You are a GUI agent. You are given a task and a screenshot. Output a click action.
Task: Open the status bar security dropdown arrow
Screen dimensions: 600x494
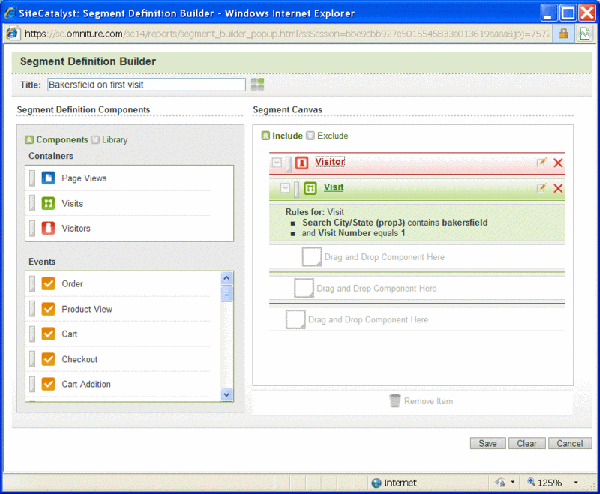pos(512,482)
